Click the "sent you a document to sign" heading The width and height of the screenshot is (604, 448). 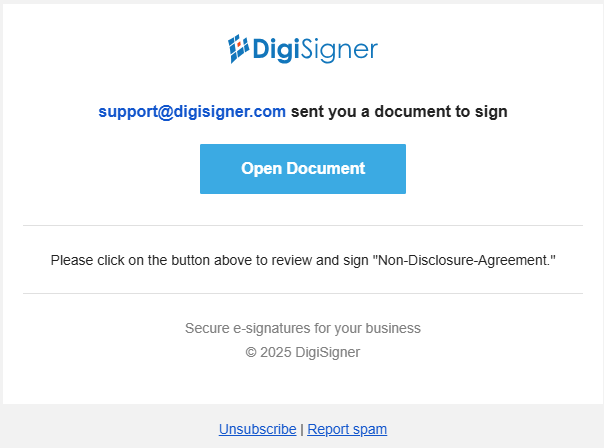pyautogui.click(x=399, y=112)
